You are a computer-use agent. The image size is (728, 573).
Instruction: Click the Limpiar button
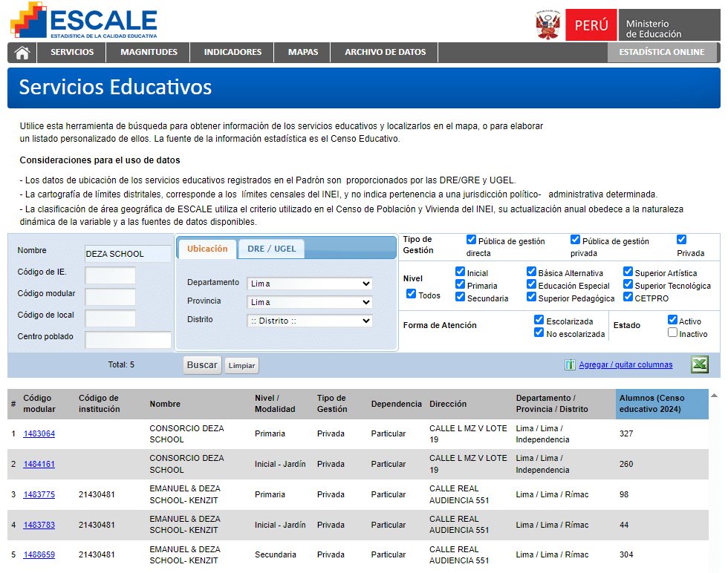click(x=241, y=366)
